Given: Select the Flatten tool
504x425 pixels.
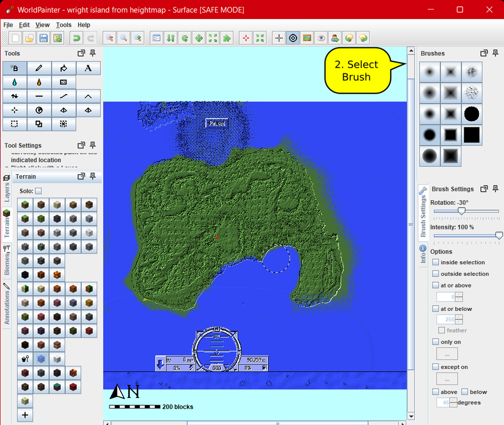Looking at the screenshot, I should [x=39, y=96].
